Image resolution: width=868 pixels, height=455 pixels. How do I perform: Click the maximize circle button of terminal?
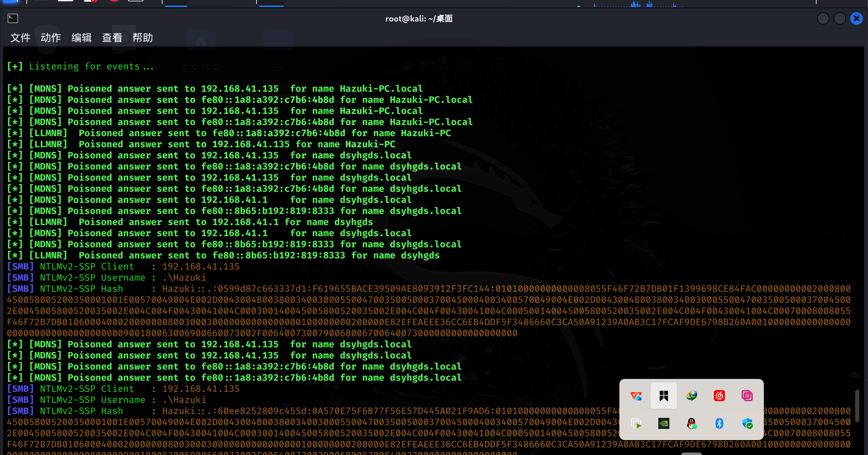pyautogui.click(x=840, y=18)
